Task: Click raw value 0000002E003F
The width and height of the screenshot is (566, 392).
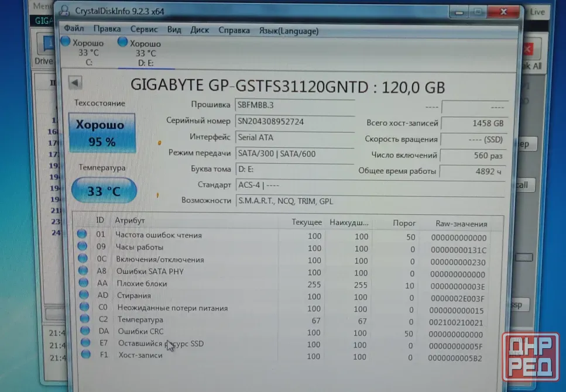Action: click(x=457, y=299)
